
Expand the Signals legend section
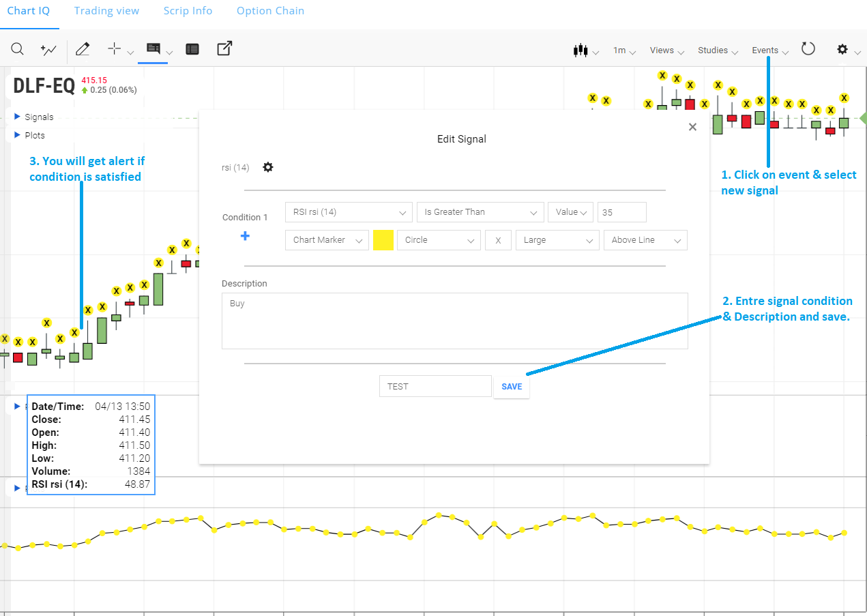coord(18,117)
